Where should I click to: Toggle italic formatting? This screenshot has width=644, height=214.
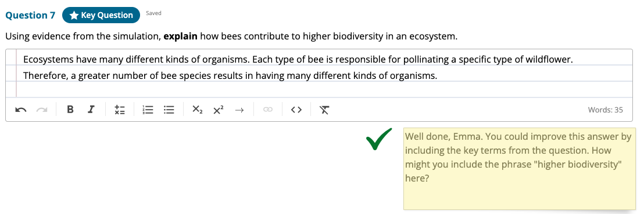click(91, 110)
